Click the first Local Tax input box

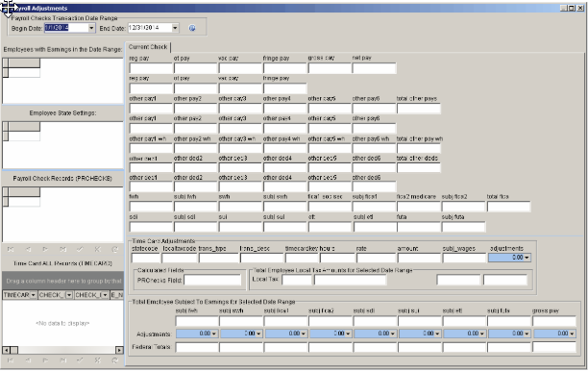(297, 280)
